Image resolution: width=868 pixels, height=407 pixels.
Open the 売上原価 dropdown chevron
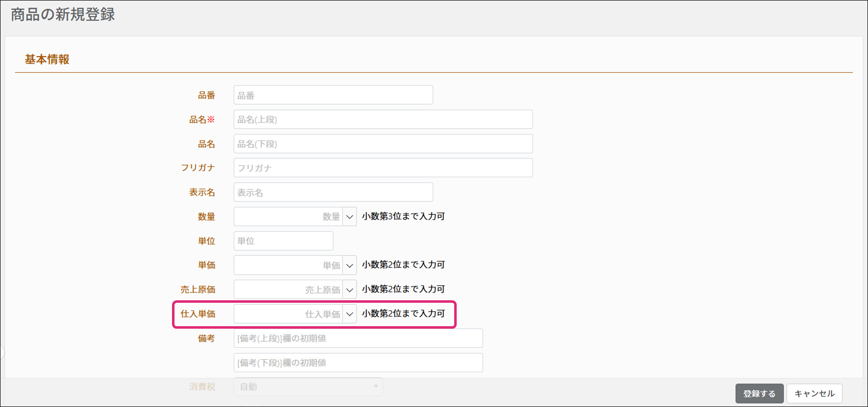coord(349,290)
